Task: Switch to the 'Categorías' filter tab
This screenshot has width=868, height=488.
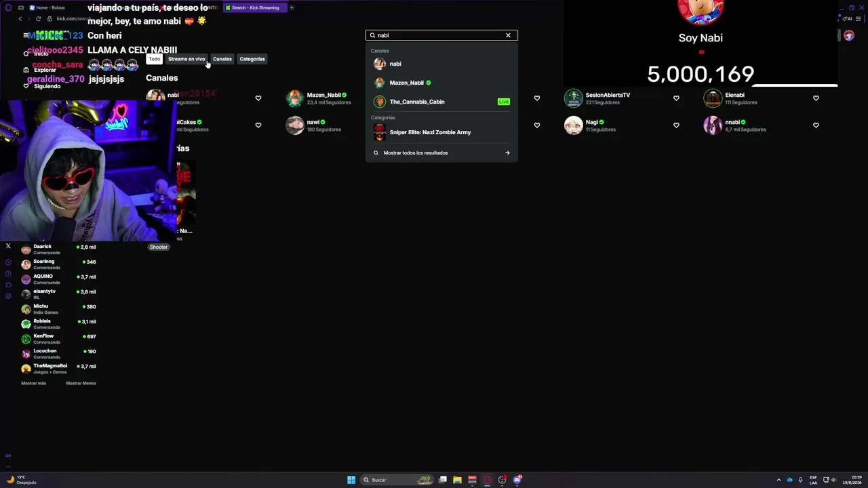Action: pos(252,59)
